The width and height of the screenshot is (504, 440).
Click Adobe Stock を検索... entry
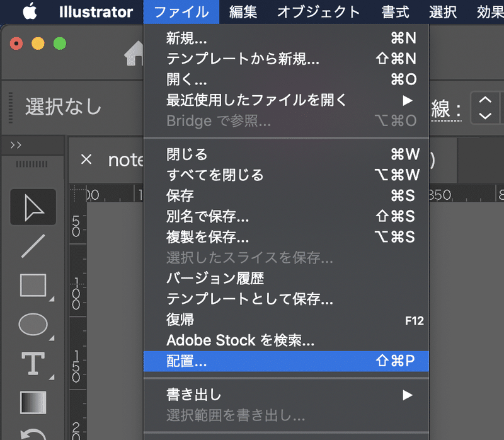240,341
